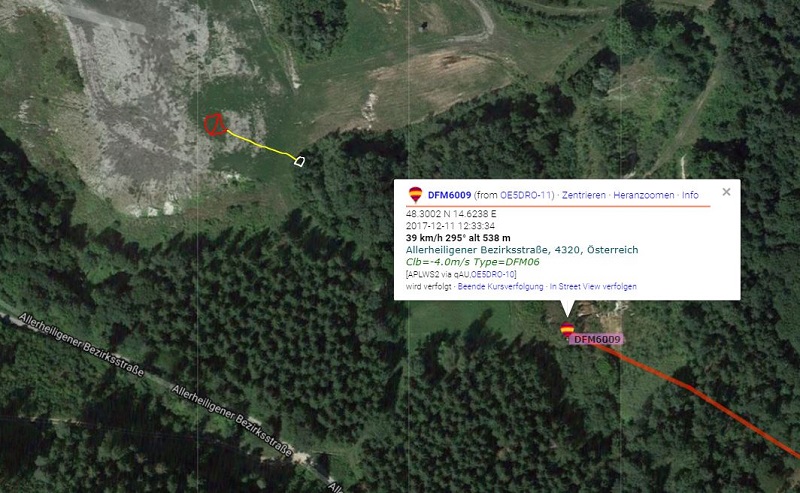Click the balloon icon in the popup header

(415, 194)
